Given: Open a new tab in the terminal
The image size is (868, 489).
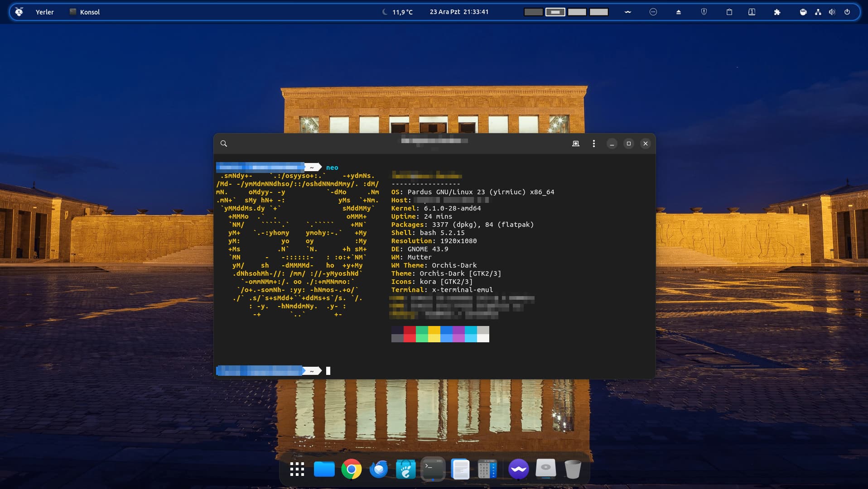Looking at the screenshot, I should click(x=575, y=144).
